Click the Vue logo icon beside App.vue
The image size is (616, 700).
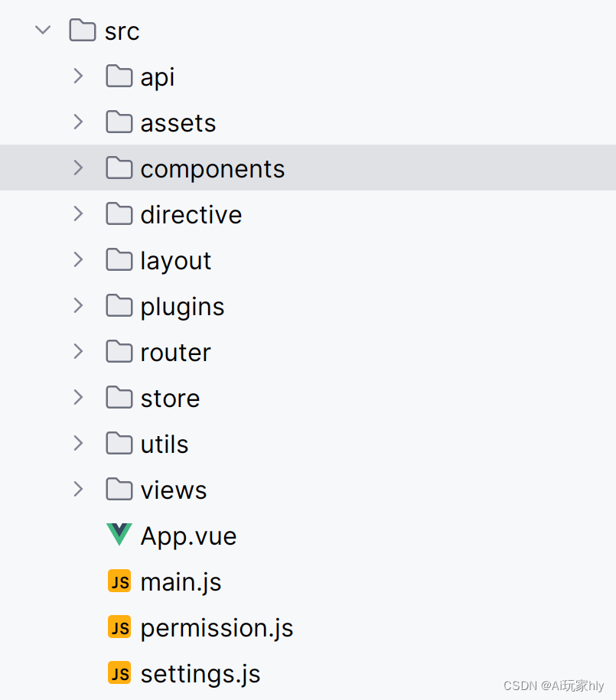click(119, 535)
